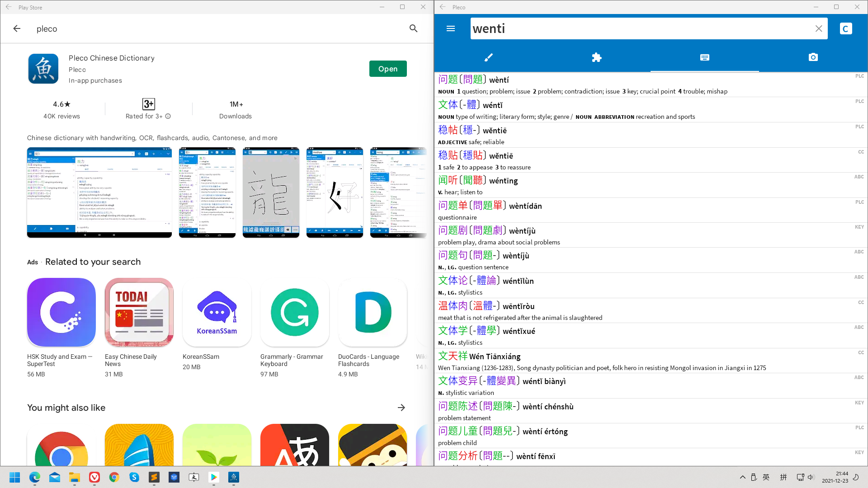Open Skype from taskbar

[134, 477]
